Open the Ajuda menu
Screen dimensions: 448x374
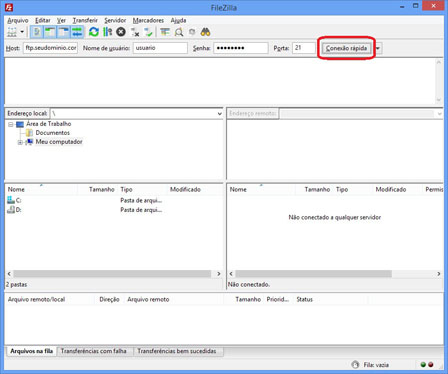[x=178, y=20]
